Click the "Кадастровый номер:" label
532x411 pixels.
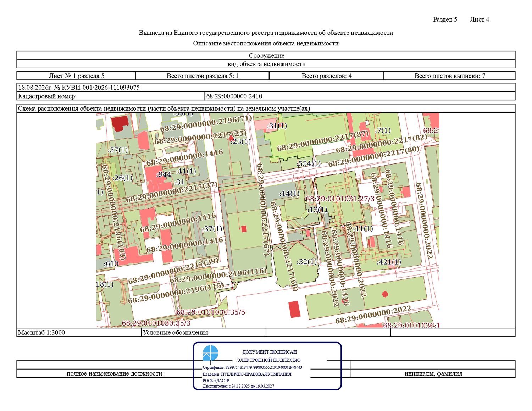coord(47,96)
